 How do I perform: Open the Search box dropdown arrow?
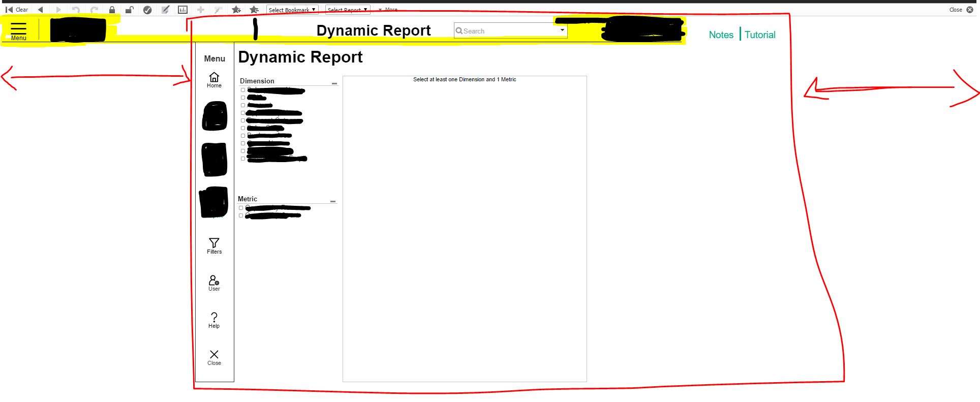pos(562,30)
